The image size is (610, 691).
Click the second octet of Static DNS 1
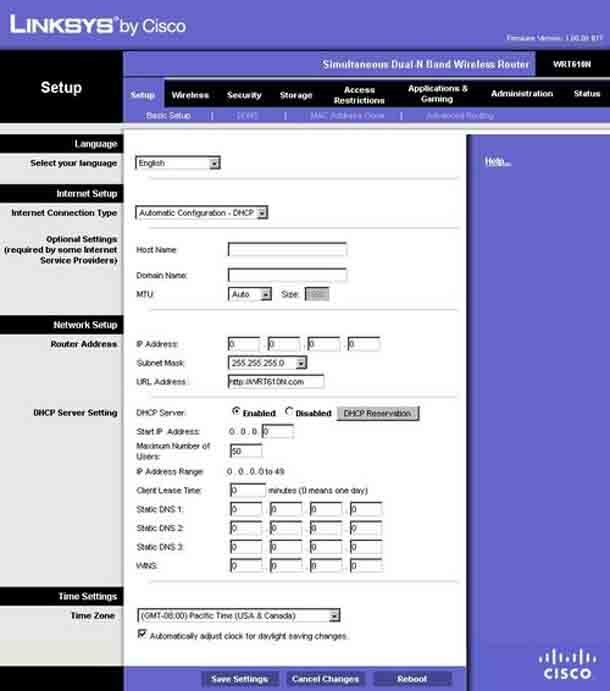pyautogui.click(x=286, y=509)
